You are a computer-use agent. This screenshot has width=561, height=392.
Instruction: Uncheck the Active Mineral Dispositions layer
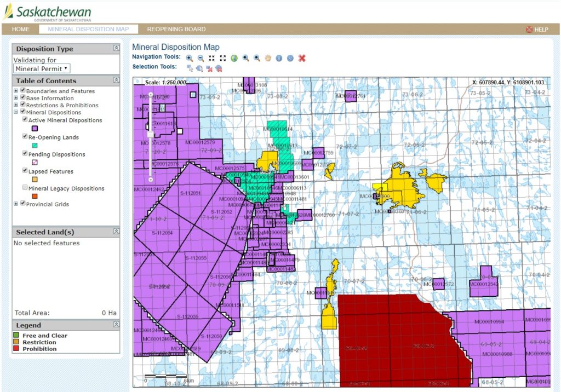click(x=24, y=119)
